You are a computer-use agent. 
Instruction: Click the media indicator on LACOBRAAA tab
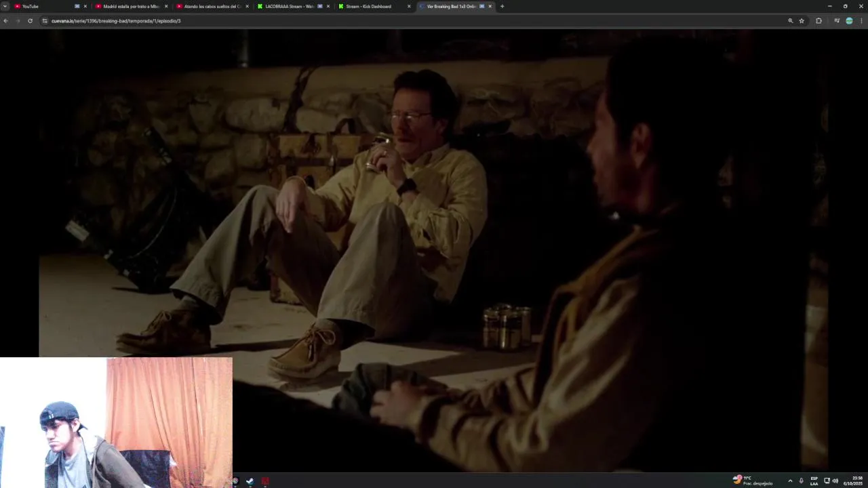320,6
